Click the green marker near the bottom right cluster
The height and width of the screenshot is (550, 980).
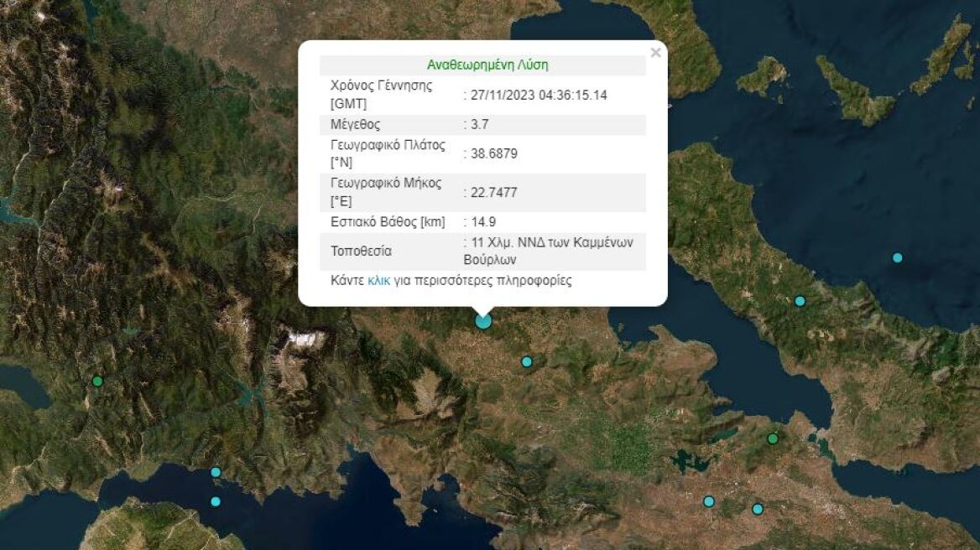(773, 438)
